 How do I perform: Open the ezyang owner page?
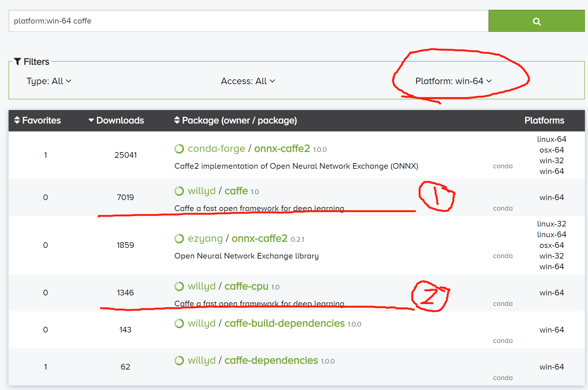[205, 238]
